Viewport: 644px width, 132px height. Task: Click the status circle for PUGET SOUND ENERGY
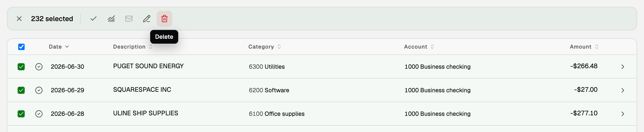click(x=39, y=67)
